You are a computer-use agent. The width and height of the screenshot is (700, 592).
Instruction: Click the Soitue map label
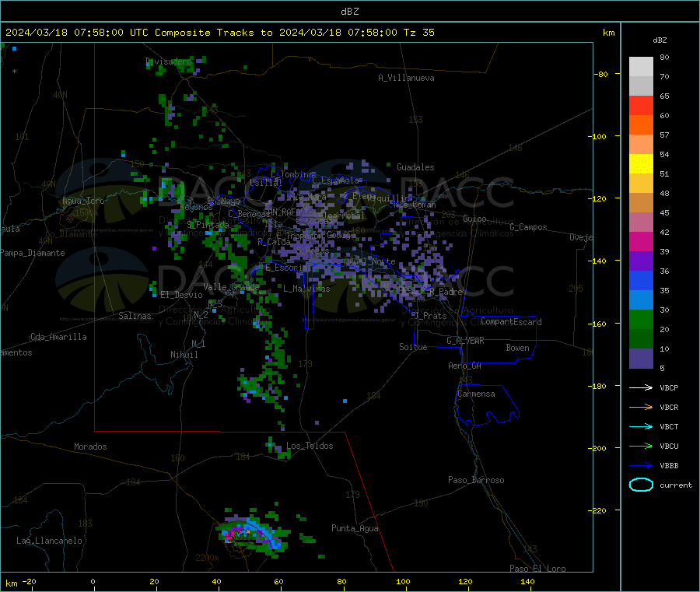coord(413,347)
